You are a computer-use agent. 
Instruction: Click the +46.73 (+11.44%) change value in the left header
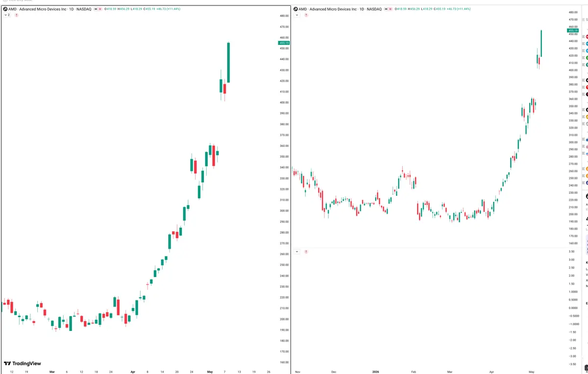pos(168,9)
